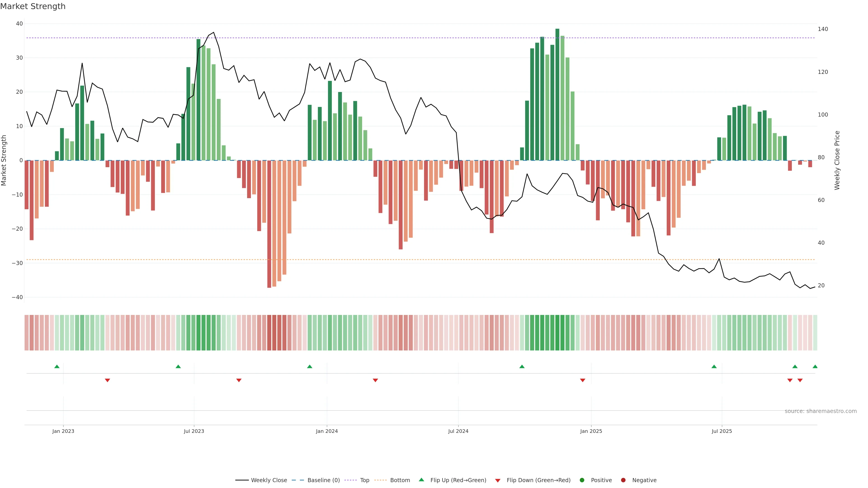Click the Negative red legend dot

click(x=623, y=480)
